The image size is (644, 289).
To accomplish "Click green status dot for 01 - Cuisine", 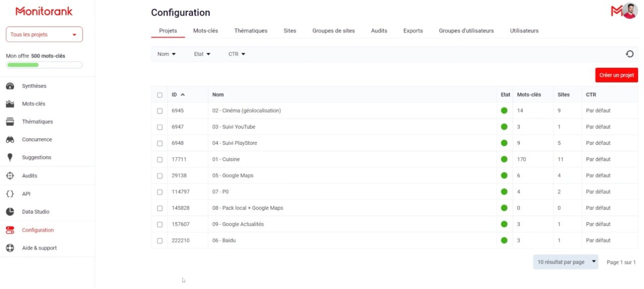I will [x=504, y=159].
